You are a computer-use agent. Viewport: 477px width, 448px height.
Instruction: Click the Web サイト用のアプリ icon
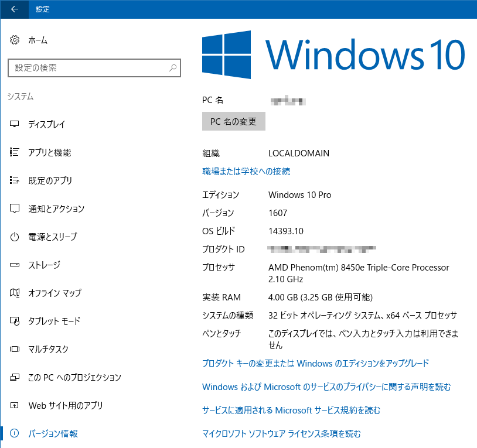click(14, 405)
